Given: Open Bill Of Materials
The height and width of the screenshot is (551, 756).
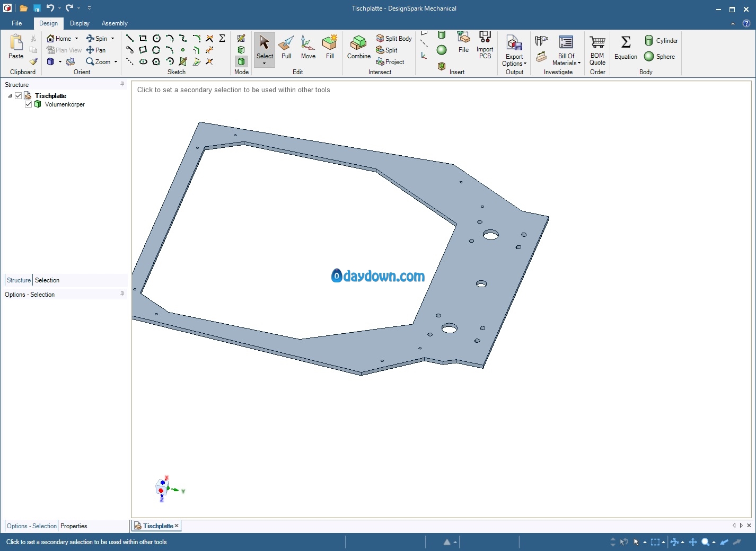Looking at the screenshot, I should coord(566,51).
